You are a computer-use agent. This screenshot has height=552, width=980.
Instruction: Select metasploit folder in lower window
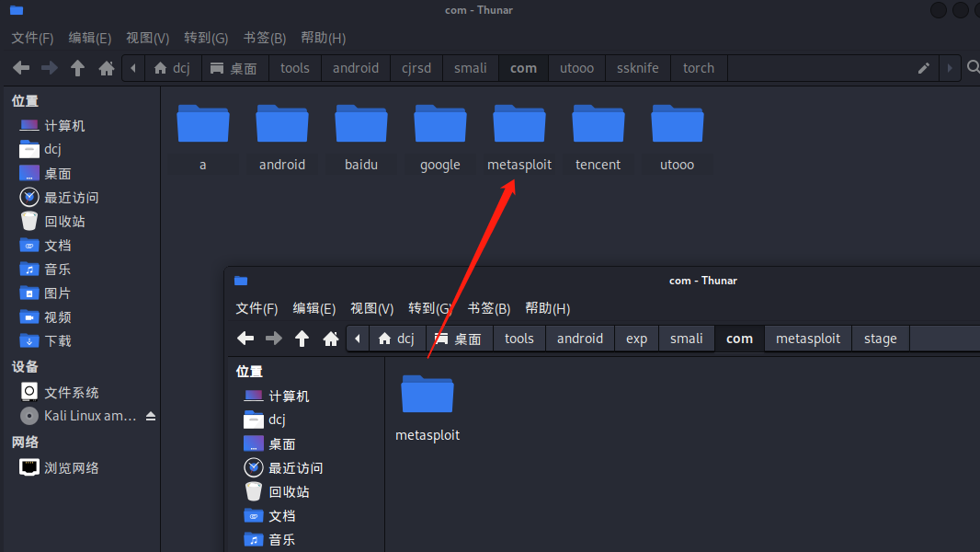(427, 408)
